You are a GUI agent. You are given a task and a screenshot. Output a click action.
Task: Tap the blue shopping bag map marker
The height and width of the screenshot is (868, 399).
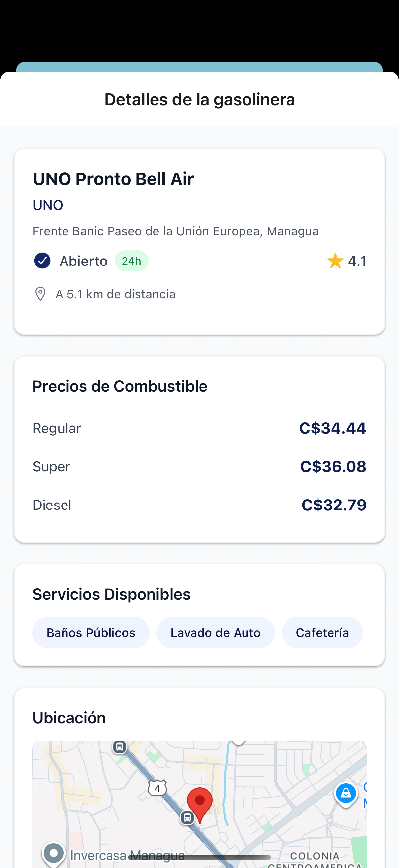tap(345, 794)
